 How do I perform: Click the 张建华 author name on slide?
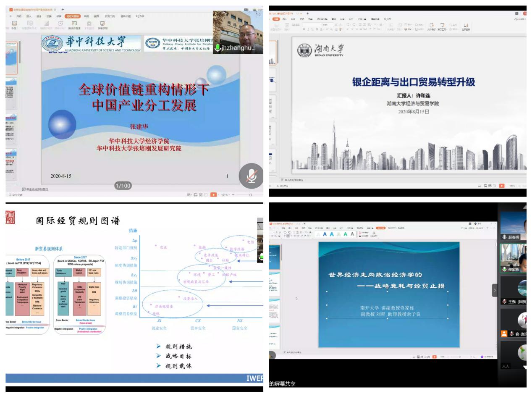coord(139,126)
